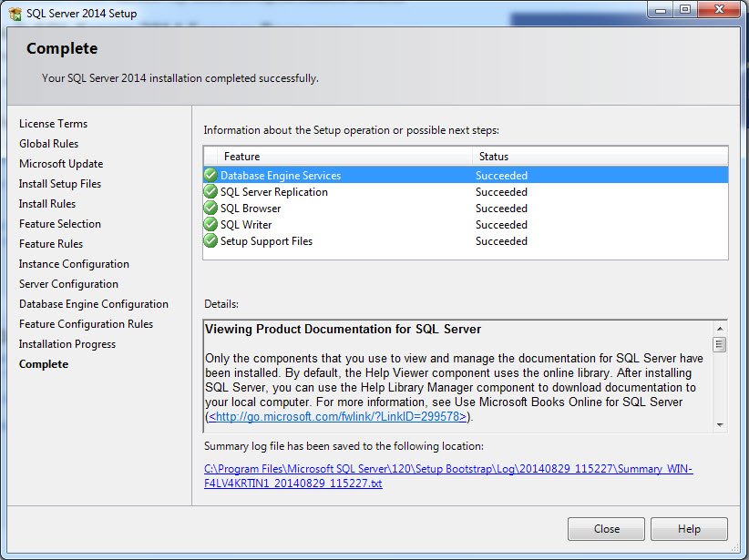Screen dimensions: 749x560
Task: Open Help for the setup wizard
Action: tap(689, 529)
